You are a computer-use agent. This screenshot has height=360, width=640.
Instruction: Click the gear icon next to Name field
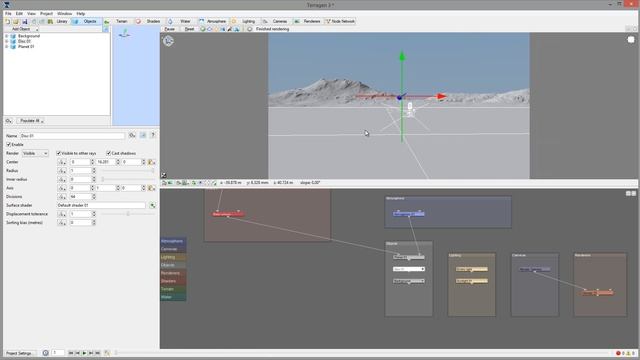coord(132,136)
